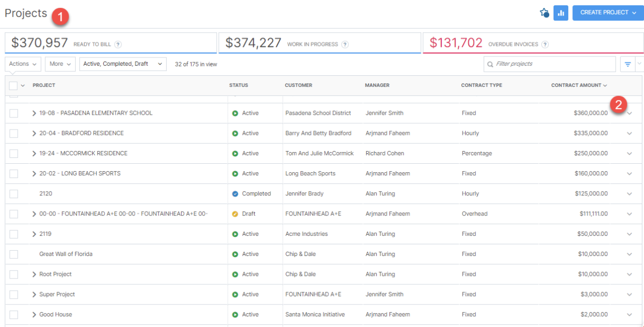Select the $370,957 Ready to Bill tile
The image size is (644, 327).
pos(111,43)
